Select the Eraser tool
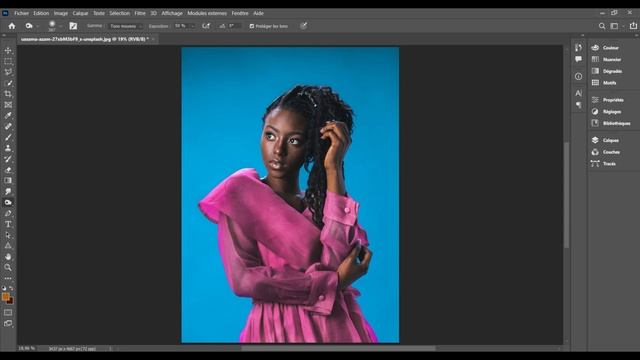This screenshot has width=640, height=360. coord(8,170)
